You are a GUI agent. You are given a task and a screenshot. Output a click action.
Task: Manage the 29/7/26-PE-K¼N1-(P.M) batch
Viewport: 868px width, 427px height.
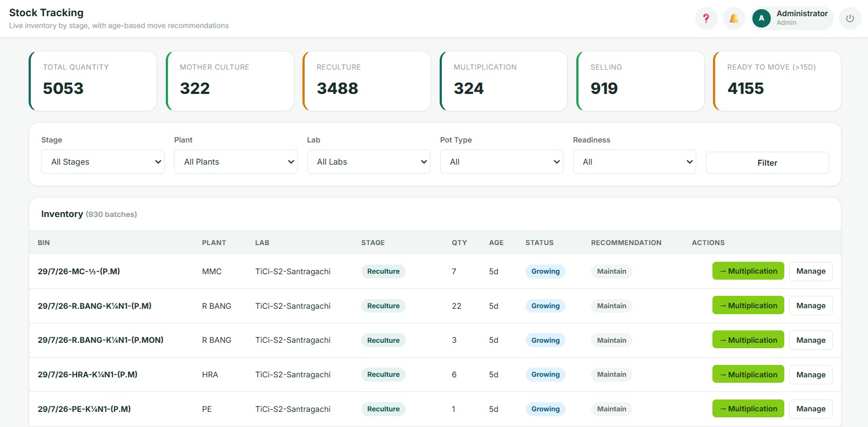point(811,409)
